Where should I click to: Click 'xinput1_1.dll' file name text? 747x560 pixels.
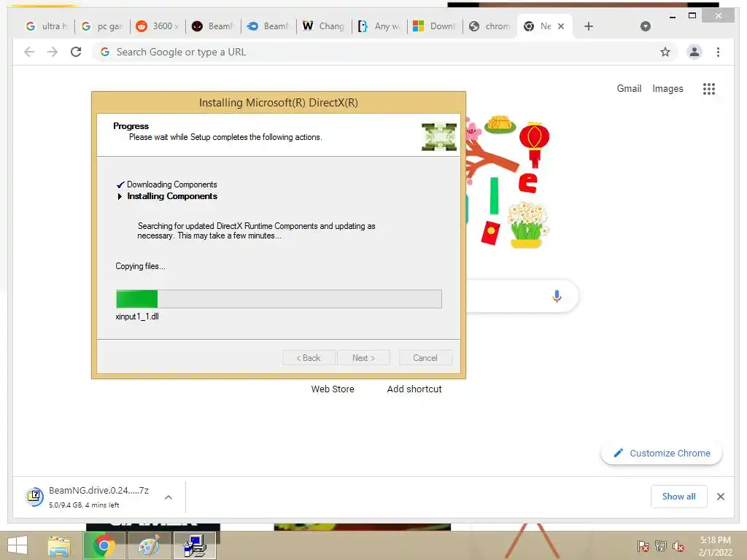click(x=137, y=316)
